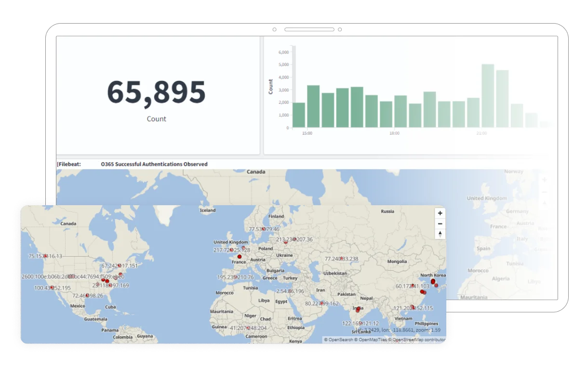Pick the 100.43.252.195 marker on the map
Image resolution: width=588 pixels, height=368 pixels.
[x=53, y=288]
